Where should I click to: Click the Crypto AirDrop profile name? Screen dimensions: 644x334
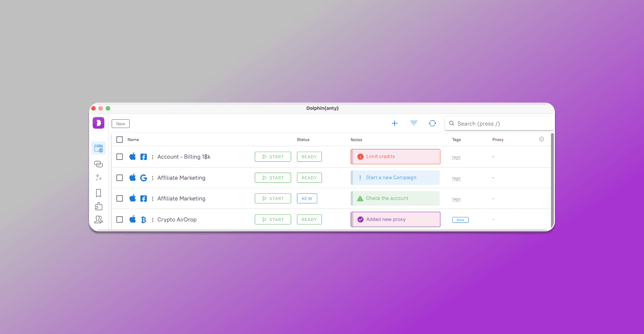[177, 220]
